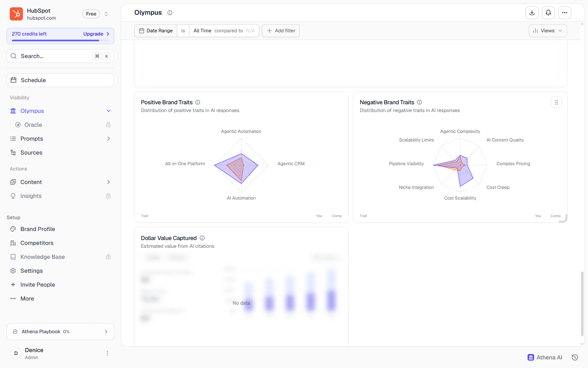Click the Insights lightbulb icon
Screen dimensions: 588x368
click(13, 196)
